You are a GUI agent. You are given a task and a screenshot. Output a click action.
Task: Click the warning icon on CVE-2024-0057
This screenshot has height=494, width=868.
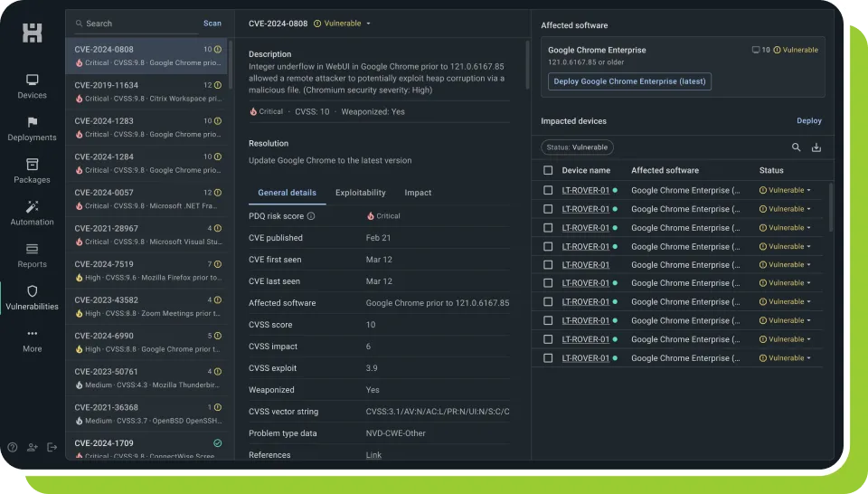[x=218, y=193]
